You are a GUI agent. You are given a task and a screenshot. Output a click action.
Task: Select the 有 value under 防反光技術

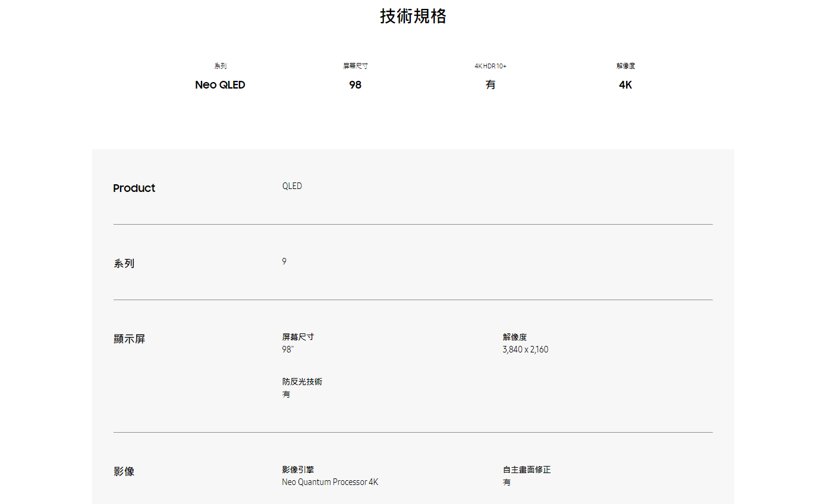286,394
